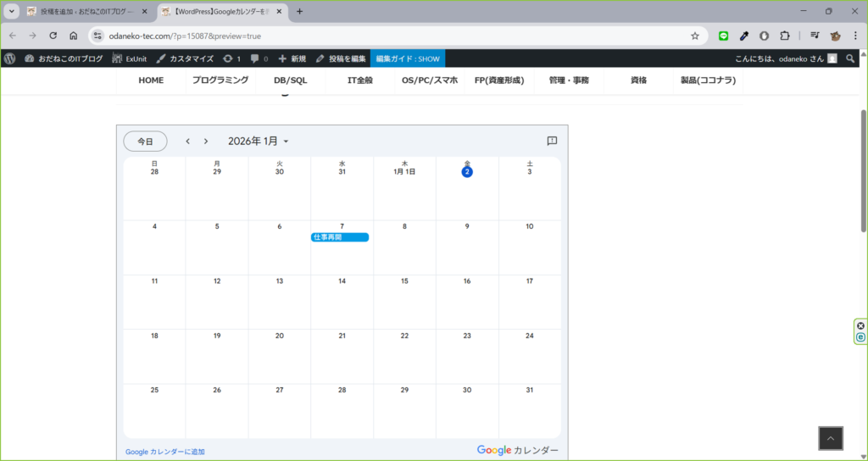Click the Google カレンダーに追加 link
Viewport: 868px width, 461px height.
click(x=164, y=452)
